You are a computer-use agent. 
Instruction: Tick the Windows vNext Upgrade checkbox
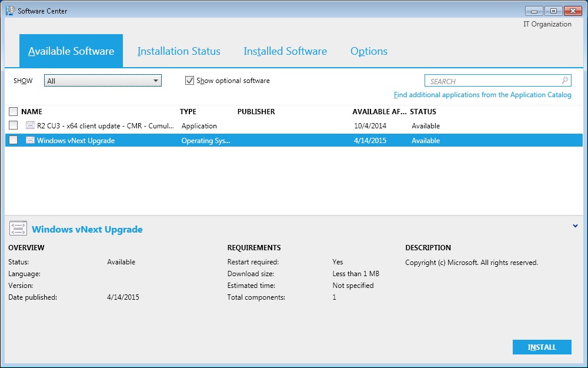(x=13, y=141)
